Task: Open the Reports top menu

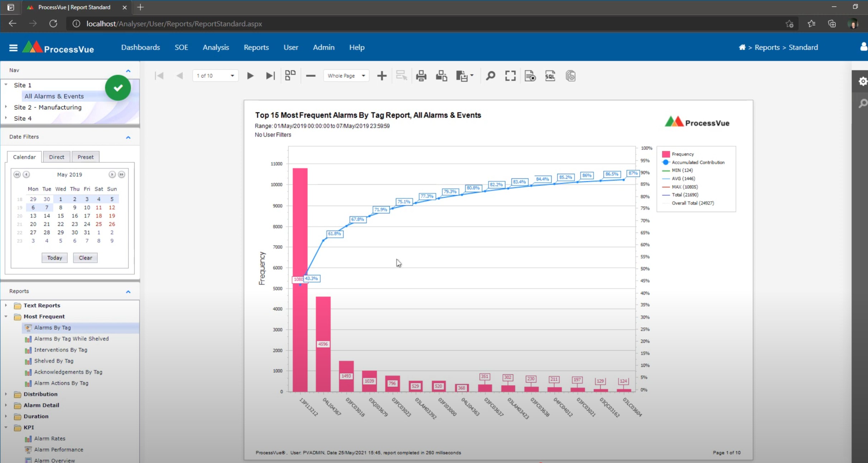Action: click(256, 47)
